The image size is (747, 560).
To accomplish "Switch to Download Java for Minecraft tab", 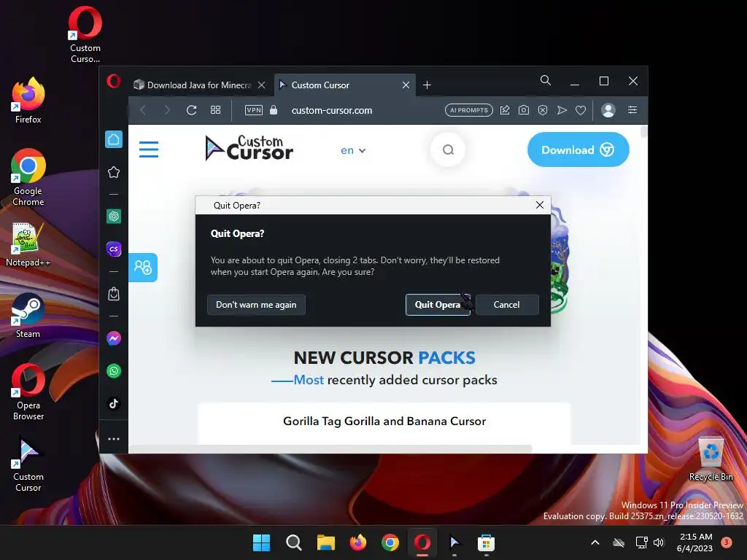I will (x=198, y=85).
